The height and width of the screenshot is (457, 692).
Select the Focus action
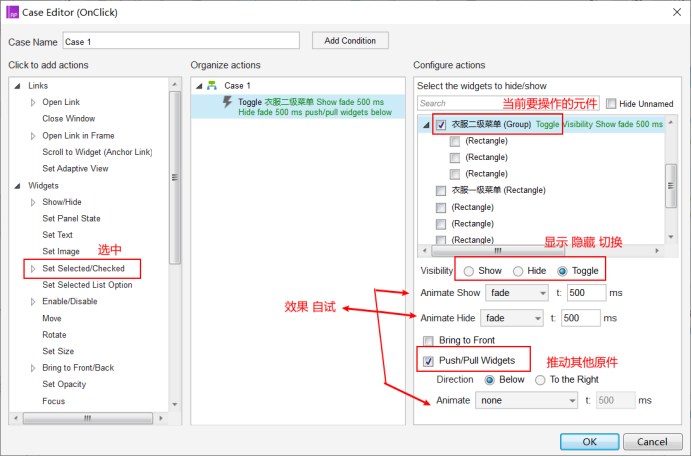[x=53, y=401]
